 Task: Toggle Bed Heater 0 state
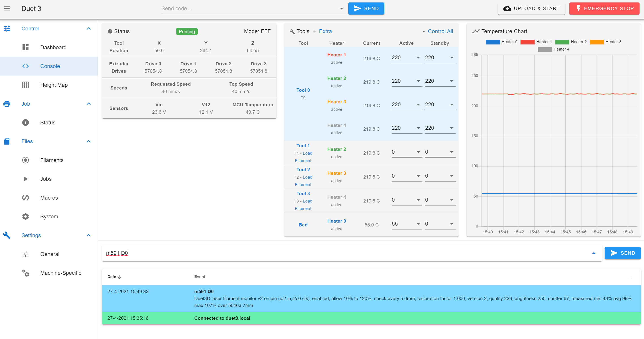tap(336, 221)
